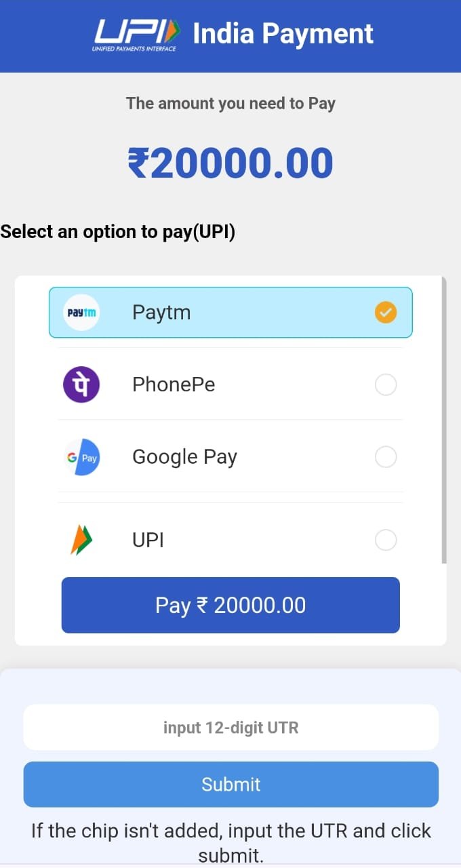This screenshot has width=461, height=868.
Task: Choose the PhonePe option label
Action: tap(174, 384)
